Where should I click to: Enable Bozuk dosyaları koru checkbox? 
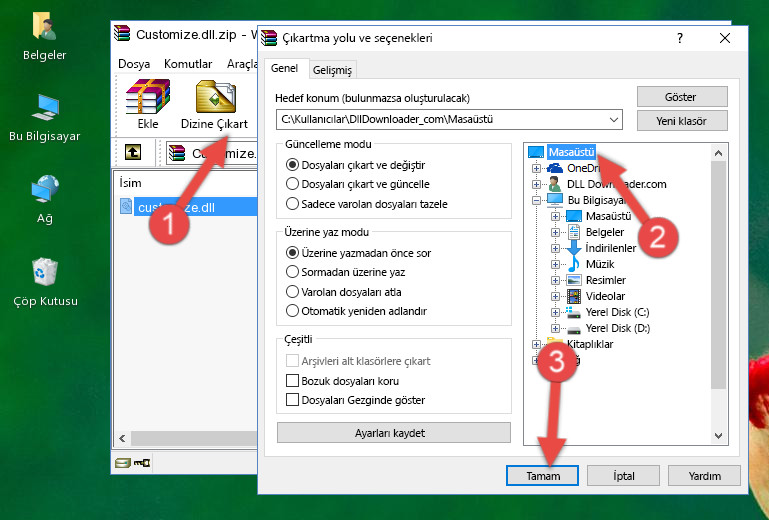click(292, 381)
